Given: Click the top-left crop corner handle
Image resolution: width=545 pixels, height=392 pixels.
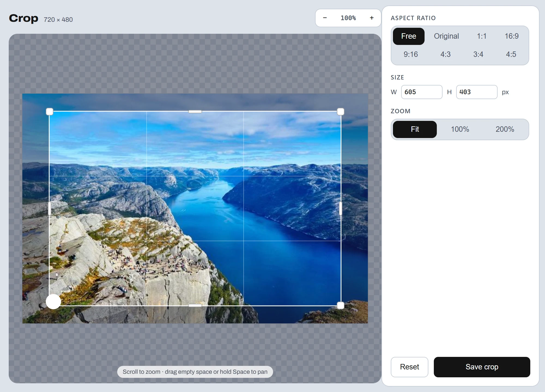Looking at the screenshot, I should (x=50, y=112).
